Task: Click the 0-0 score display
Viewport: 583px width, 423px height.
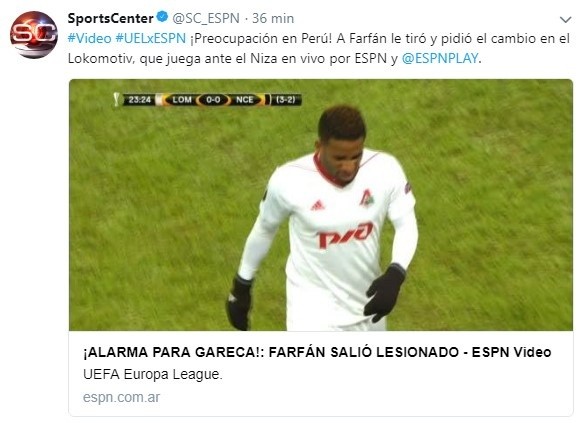Action: [213, 100]
